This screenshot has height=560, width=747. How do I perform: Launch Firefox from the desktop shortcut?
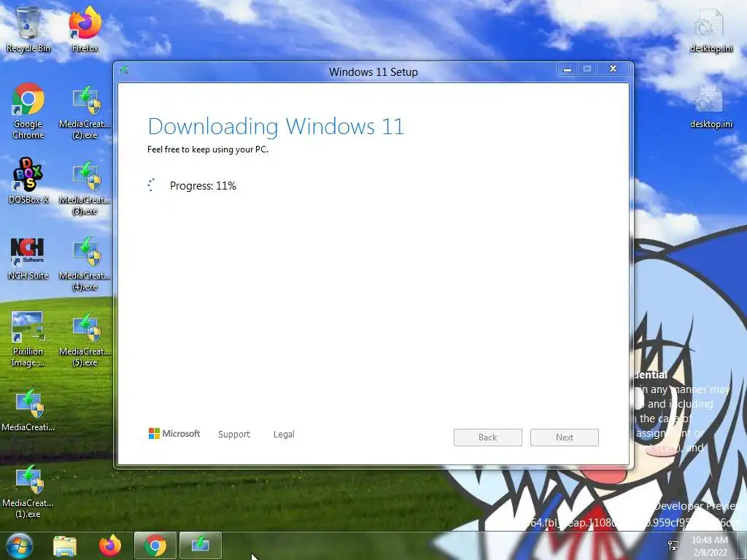(85, 29)
